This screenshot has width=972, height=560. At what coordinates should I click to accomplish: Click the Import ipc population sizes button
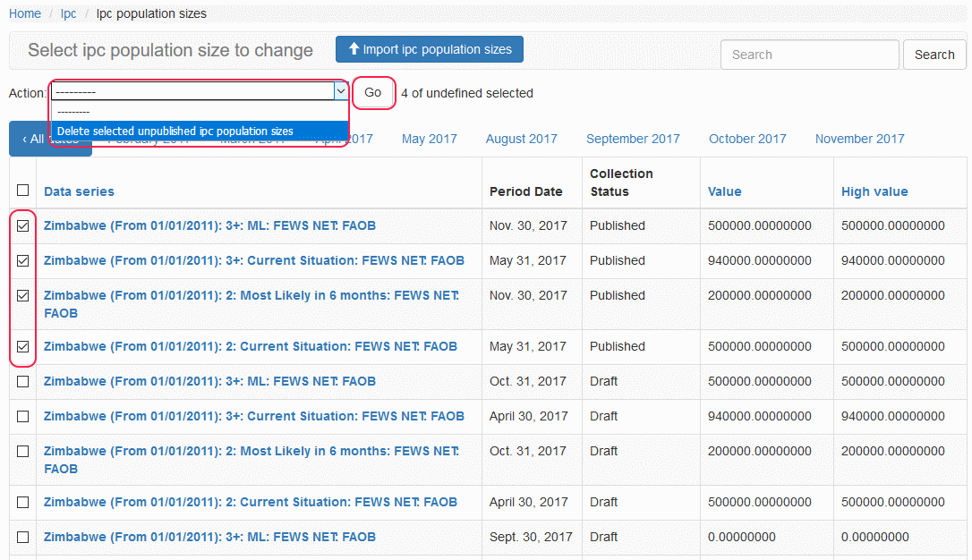[429, 49]
